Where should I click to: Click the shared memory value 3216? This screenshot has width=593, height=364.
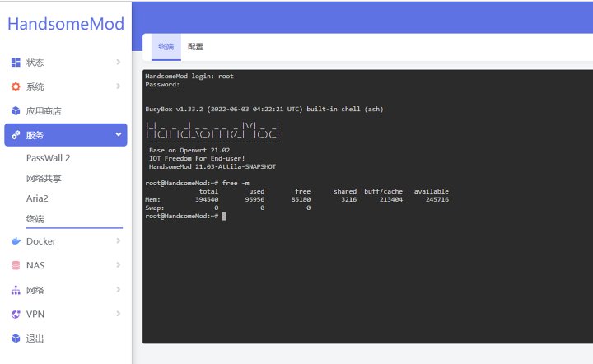pyautogui.click(x=348, y=199)
